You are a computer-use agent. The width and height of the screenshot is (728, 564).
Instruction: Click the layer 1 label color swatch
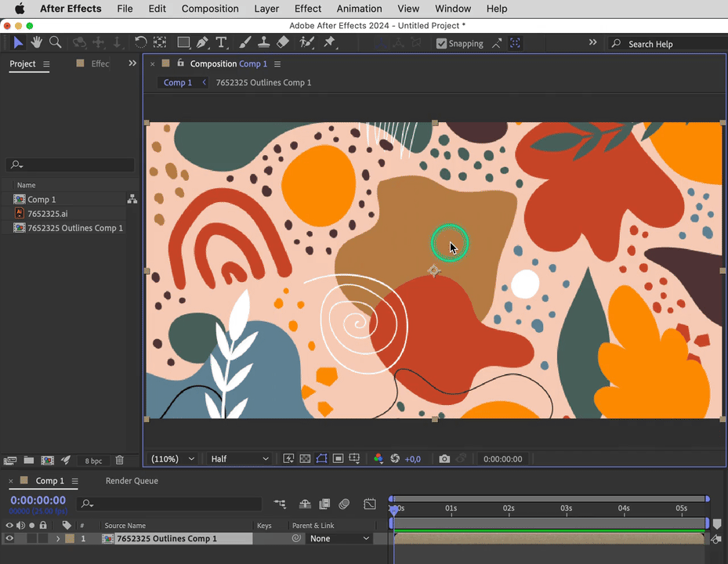pos(70,539)
